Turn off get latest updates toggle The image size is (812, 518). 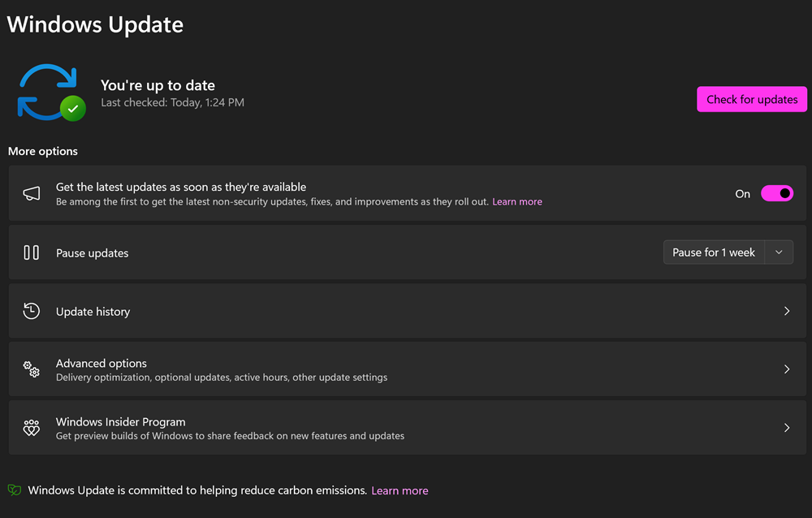777,193
